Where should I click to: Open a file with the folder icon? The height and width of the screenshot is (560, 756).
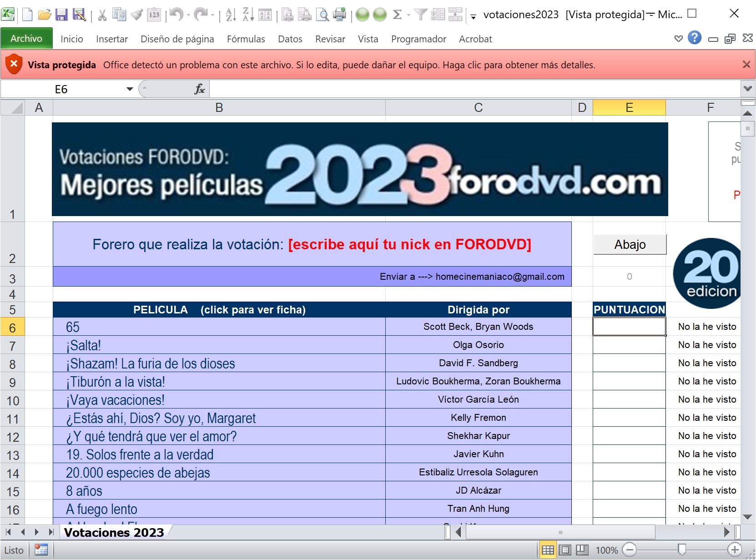(44, 15)
